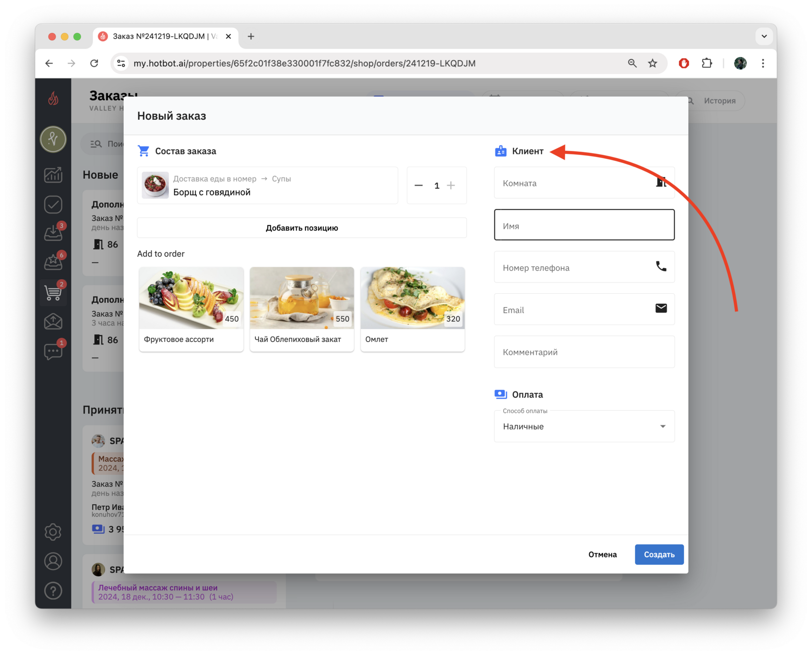Click into the Email input field
812x655 pixels.
coord(584,309)
